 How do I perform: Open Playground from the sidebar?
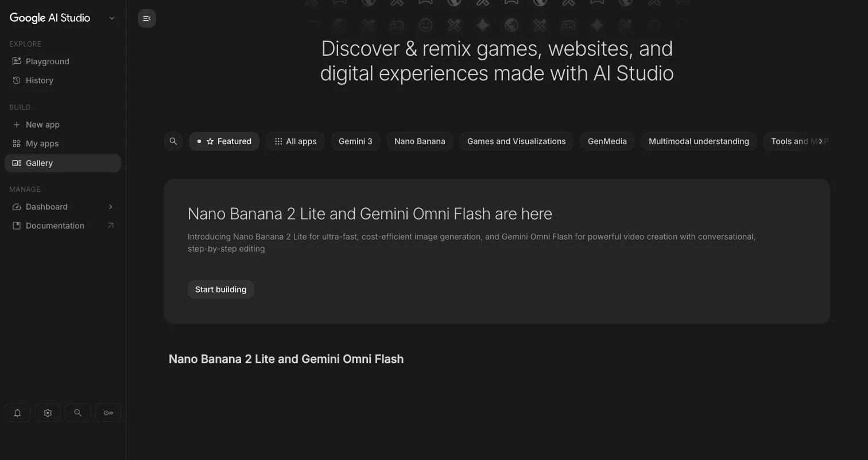(63, 61)
